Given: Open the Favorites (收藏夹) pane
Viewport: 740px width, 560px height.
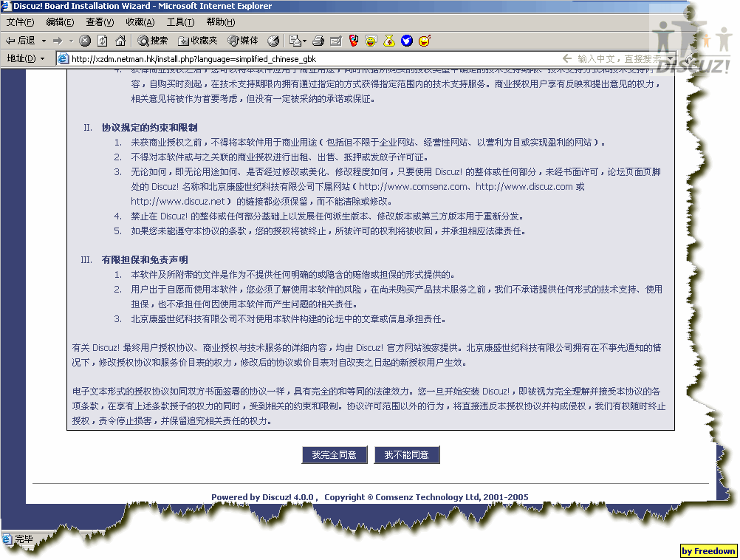Looking at the screenshot, I should 198,41.
